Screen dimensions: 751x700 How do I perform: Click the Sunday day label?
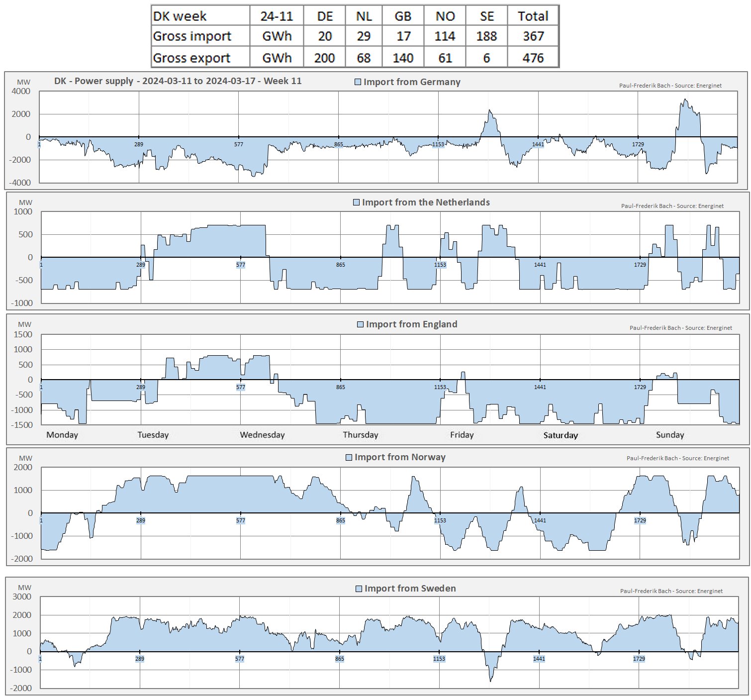(x=670, y=435)
